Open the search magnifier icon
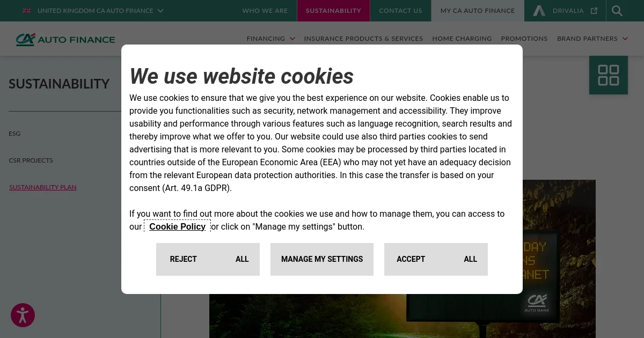Image resolution: width=644 pixels, height=338 pixels. 617,11
